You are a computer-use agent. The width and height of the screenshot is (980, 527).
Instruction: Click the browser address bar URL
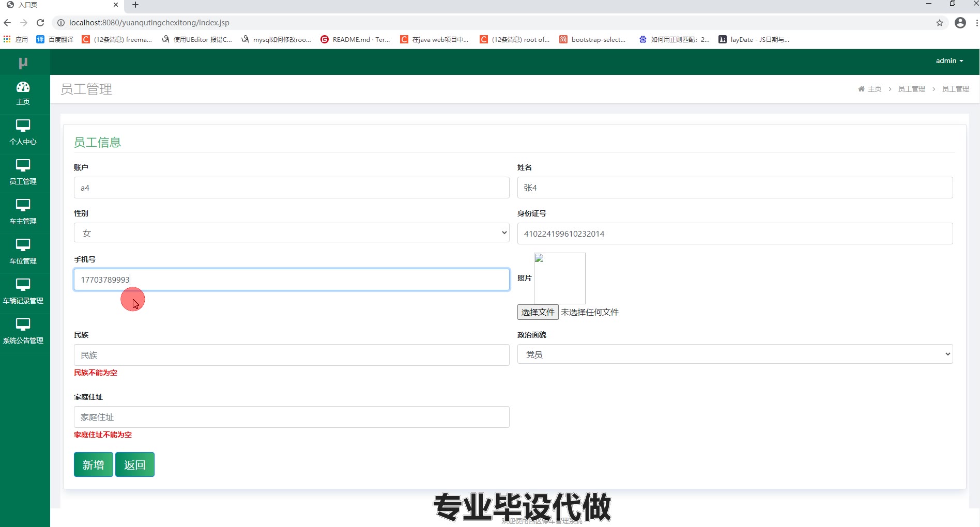point(149,23)
